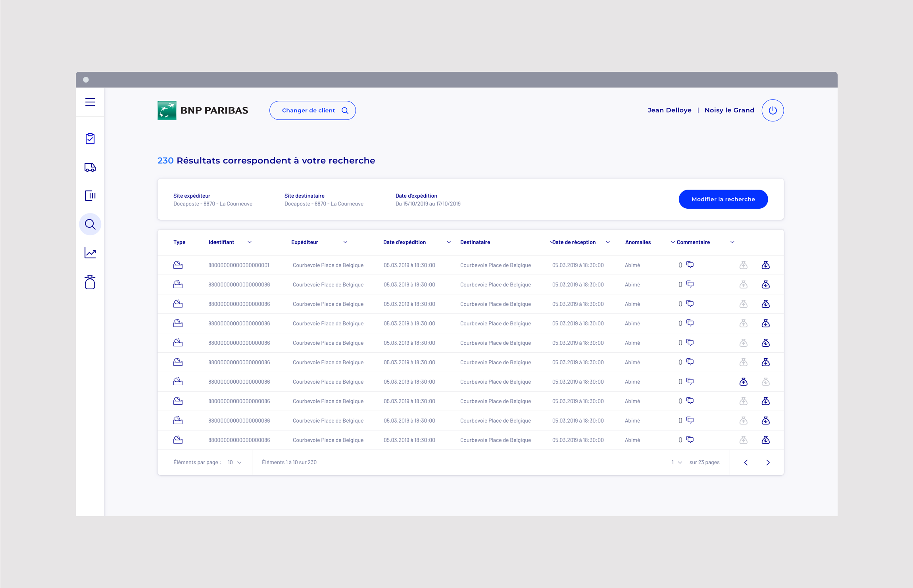Open comments icon on first result row
This screenshot has height=588, width=913.
coord(690,265)
